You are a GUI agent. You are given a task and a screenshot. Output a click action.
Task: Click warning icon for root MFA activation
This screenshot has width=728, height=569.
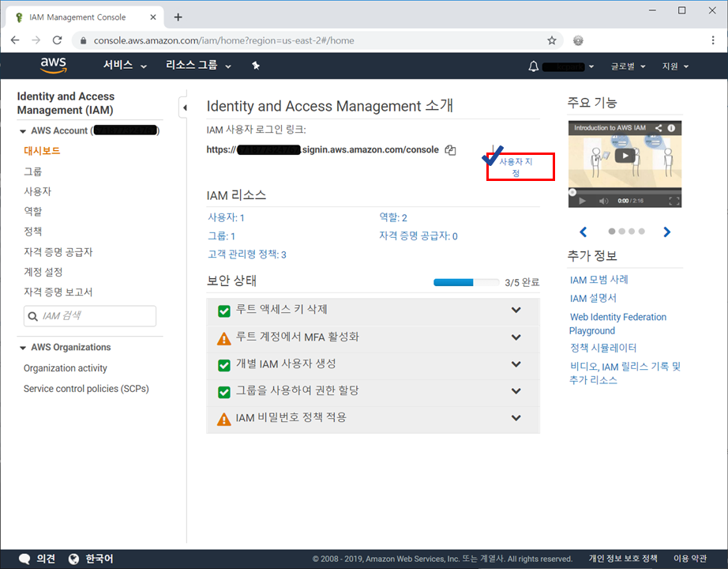click(x=223, y=338)
